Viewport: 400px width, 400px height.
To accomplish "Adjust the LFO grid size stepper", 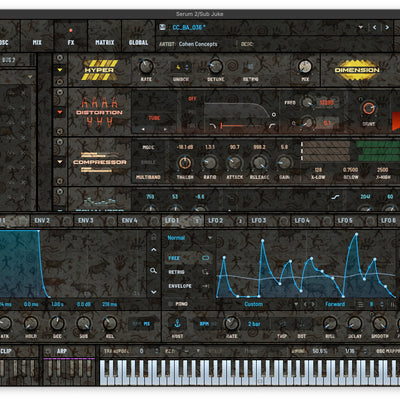I will click(x=382, y=304).
